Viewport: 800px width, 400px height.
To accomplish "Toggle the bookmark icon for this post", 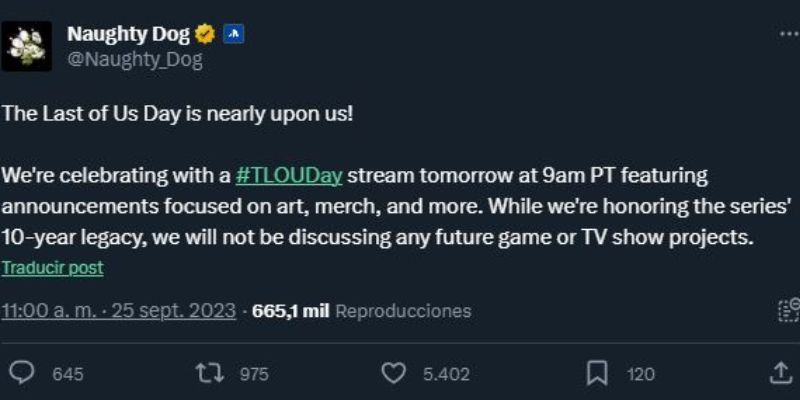I will pyautogui.click(x=597, y=373).
